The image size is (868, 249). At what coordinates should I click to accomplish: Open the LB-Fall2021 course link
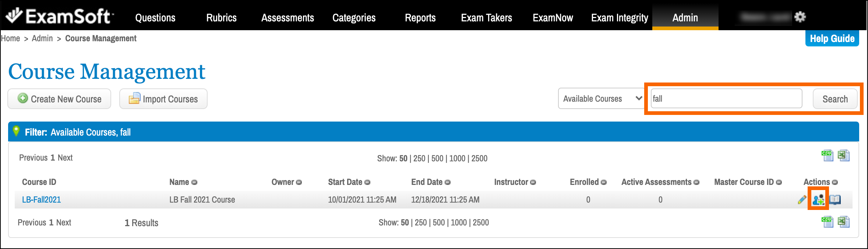[41, 200]
